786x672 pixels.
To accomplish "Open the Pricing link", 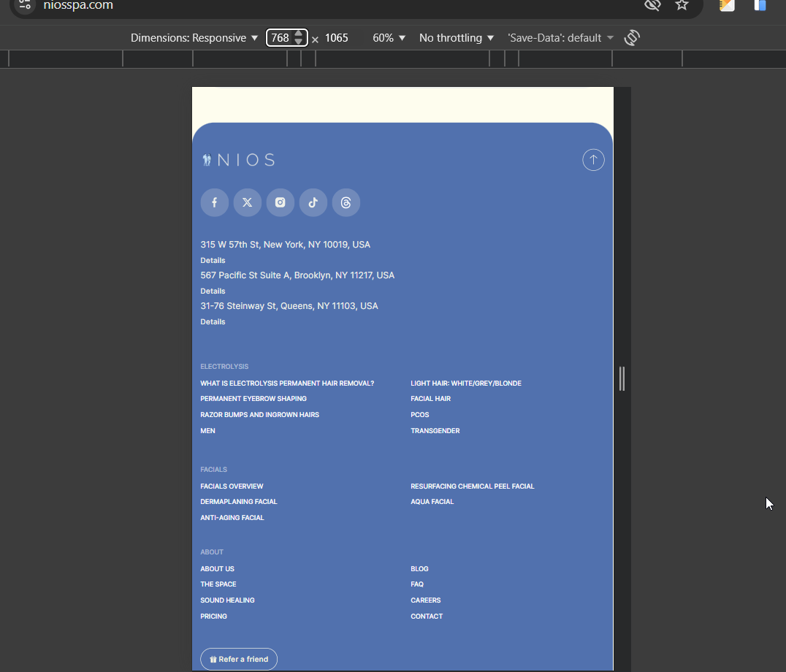I will [x=213, y=616].
